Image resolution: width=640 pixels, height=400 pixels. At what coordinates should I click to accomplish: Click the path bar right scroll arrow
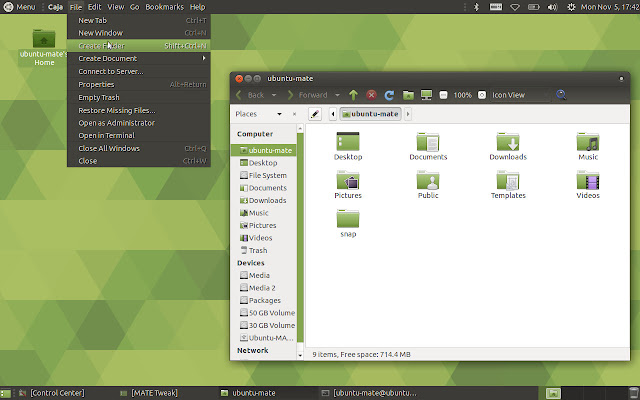click(407, 114)
